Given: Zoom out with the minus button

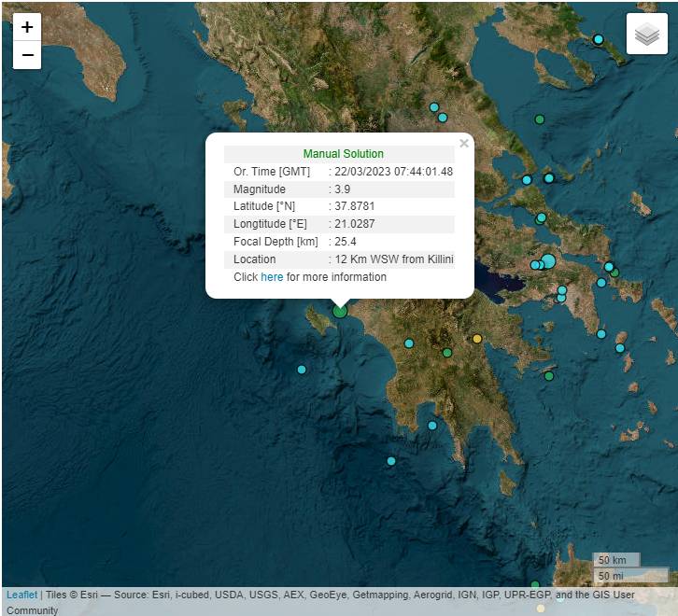Looking at the screenshot, I should (x=27, y=55).
